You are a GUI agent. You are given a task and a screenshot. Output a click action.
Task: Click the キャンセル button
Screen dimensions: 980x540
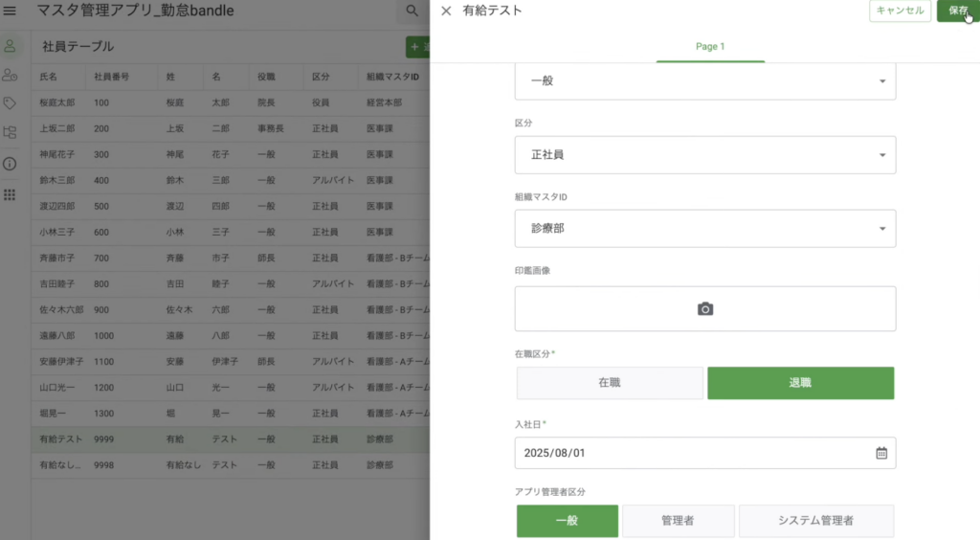tap(900, 11)
